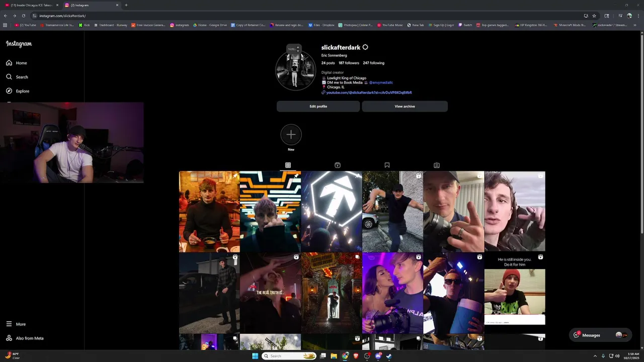The image size is (644, 362).
Task: Open the Dashboard - Runway bookmark
Action: click(x=110, y=25)
